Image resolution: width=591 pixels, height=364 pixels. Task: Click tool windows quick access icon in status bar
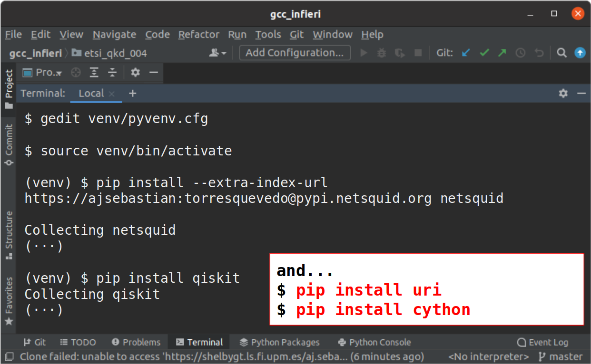coord(9,356)
